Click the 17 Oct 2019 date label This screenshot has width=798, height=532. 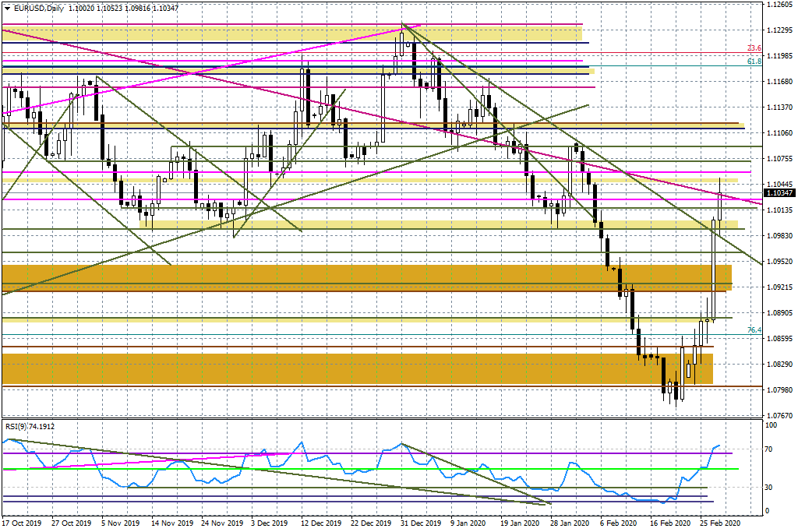click(x=22, y=523)
